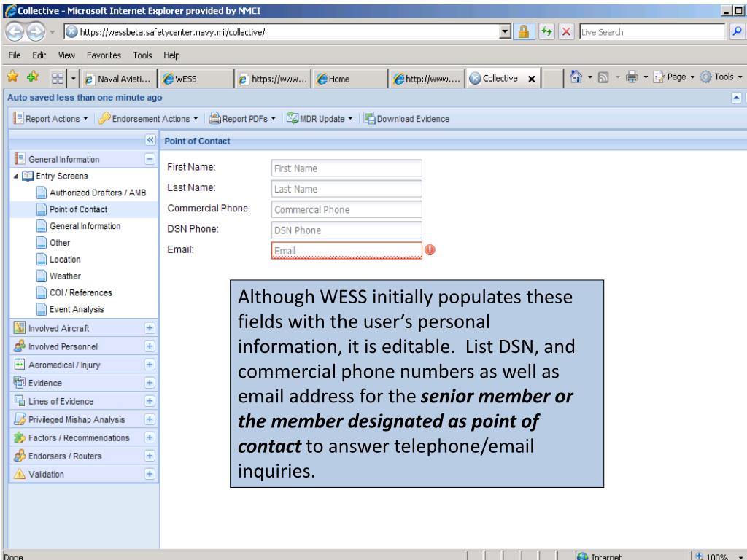Screen dimensions: 747x560
Task: Click the Commercial Phone input field
Action: click(x=347, y=209)
